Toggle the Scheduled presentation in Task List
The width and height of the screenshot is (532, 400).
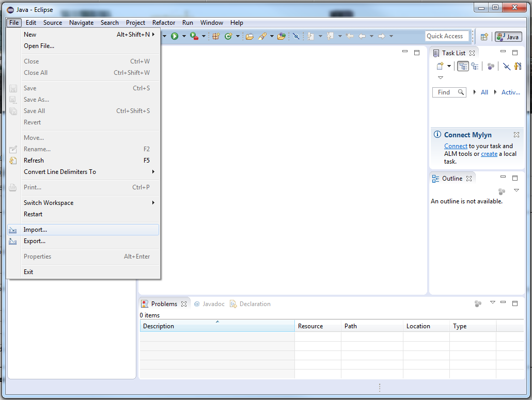(474, 66)
